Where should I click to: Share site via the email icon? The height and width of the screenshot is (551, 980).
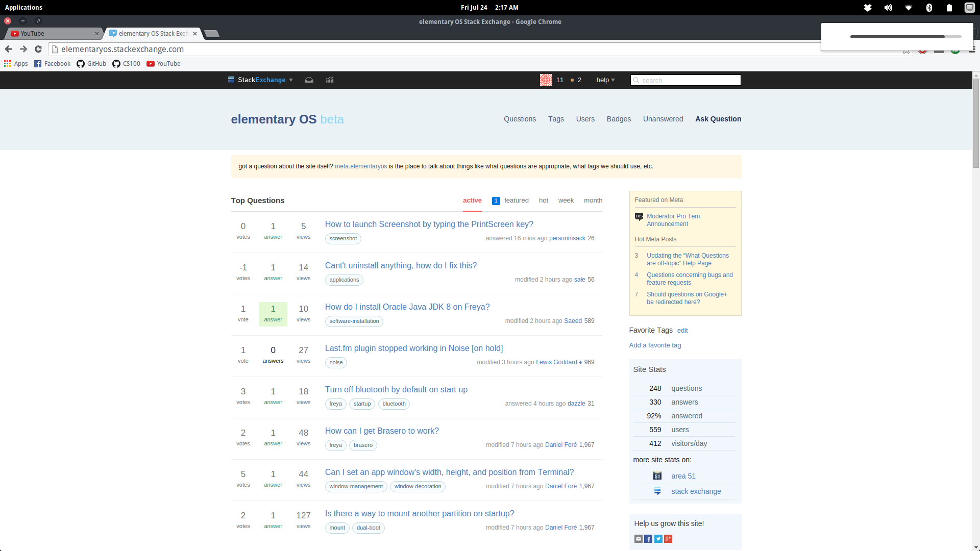pos(638,539)
